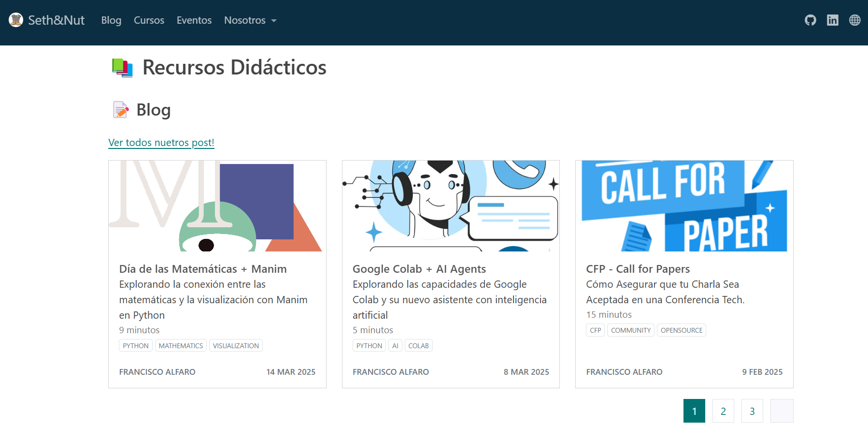Open Blog in the navigation bar
The width and height of the screenshot is (868, 427).
[x=111, y=20]
